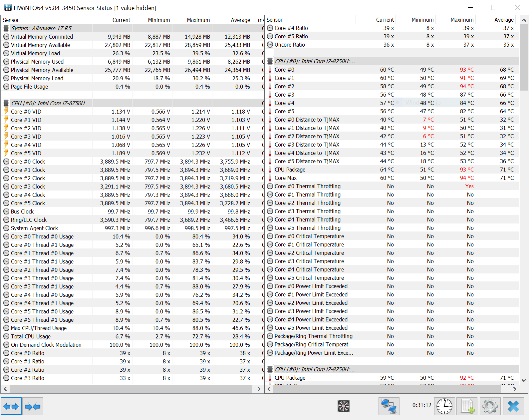Click the left pane's horizontal scrollbar left arrow
Screen dimensions: 529x420
click(x=5, y=389)
